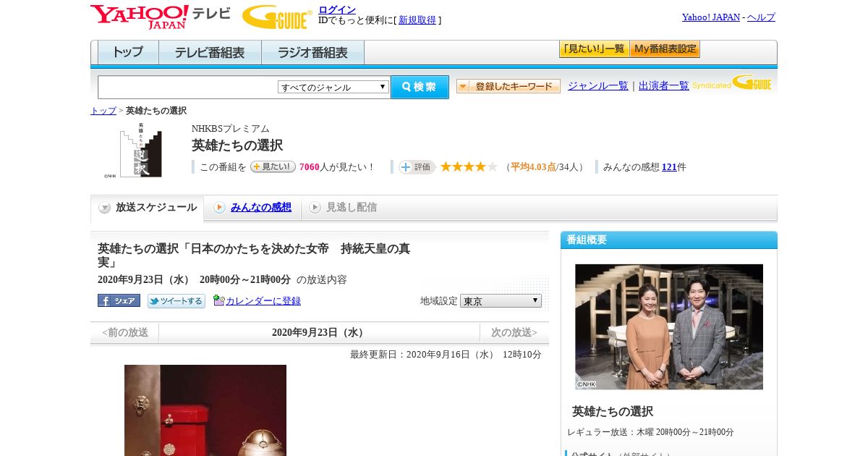Open the My番組表設定 button
The height and width of the screenshot is (456, 868).
(665, 49)
